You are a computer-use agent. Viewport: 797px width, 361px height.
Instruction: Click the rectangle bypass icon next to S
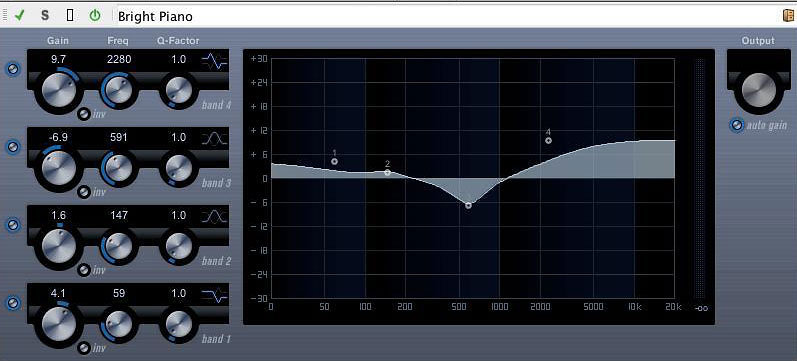tap(70, 15)
